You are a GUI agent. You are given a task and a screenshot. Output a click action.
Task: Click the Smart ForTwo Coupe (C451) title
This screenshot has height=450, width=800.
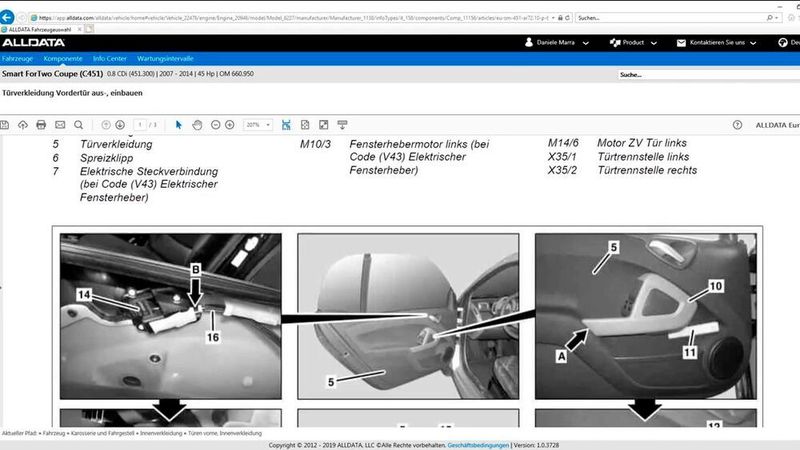(x=53, y=74)
